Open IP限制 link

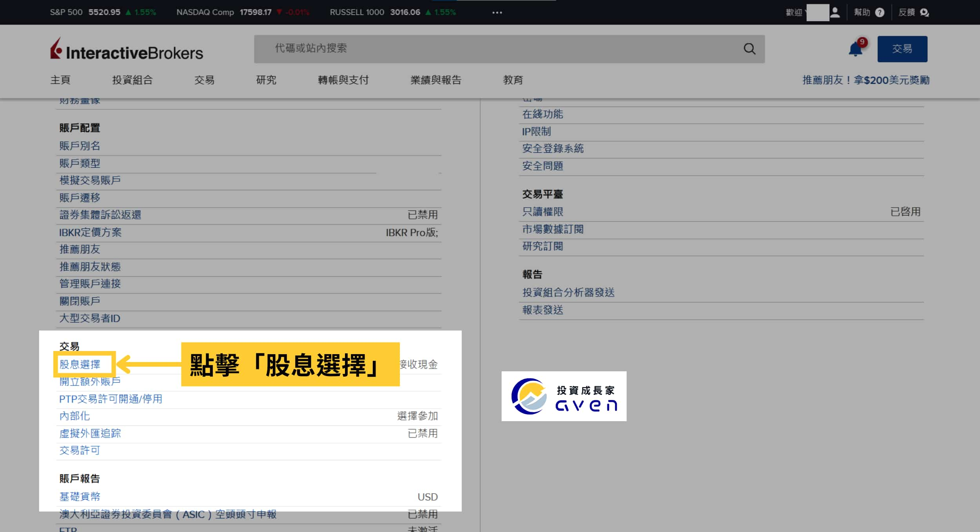536,131
